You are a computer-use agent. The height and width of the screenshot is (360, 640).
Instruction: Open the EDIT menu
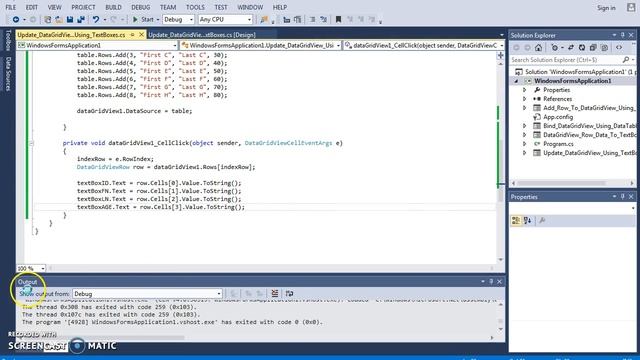(x=31, y=7)
